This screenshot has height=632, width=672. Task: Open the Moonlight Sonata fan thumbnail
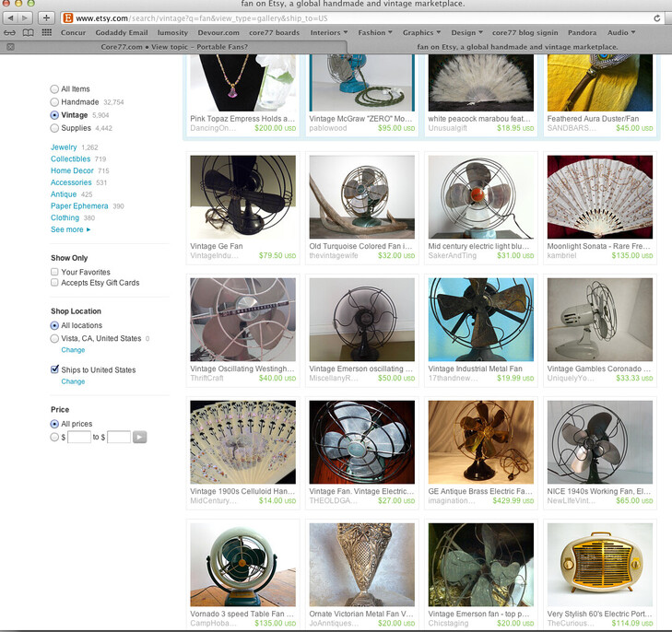(x=600, y=197)
